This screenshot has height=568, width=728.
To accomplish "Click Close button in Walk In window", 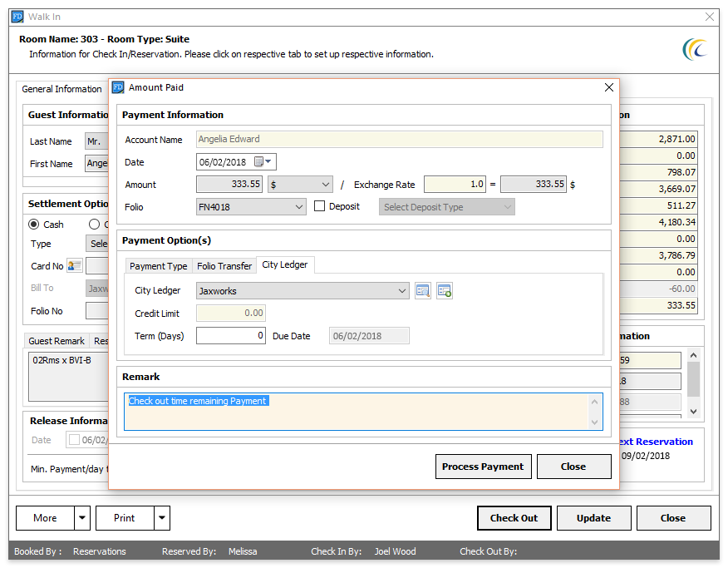I will pyautogui.click(x=673, y=518).
